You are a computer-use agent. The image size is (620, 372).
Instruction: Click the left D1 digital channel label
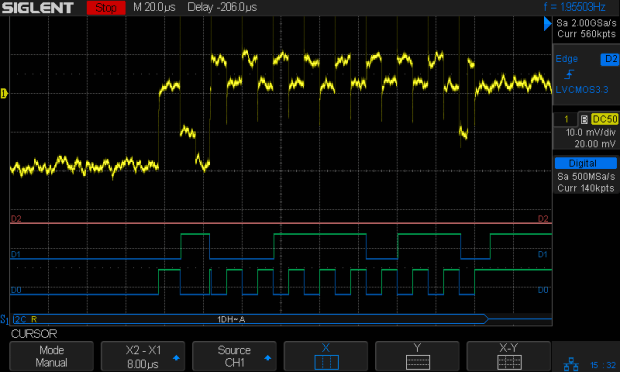16,254
